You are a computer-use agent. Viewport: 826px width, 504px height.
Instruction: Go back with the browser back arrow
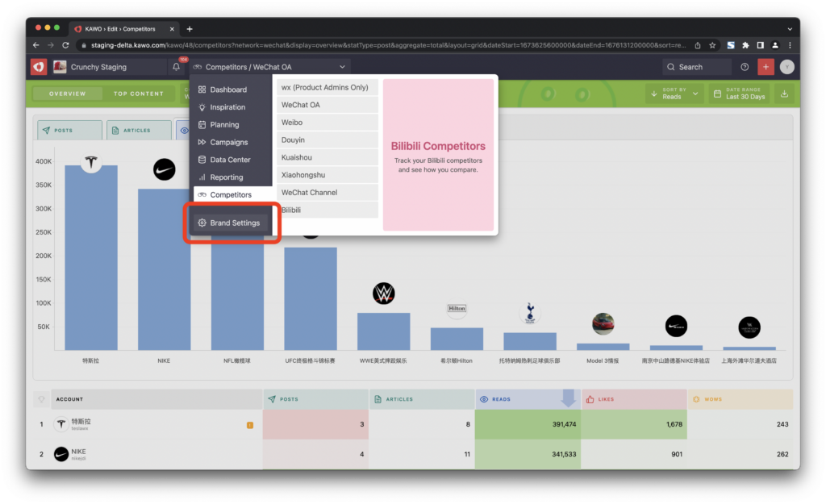tap(35, 45)
